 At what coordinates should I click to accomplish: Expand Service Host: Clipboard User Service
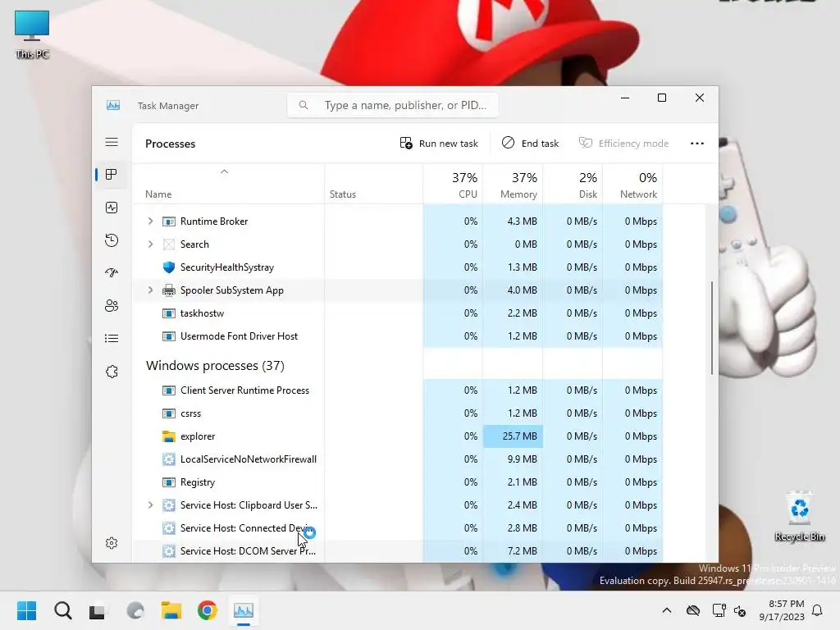(x=151, y=505)
